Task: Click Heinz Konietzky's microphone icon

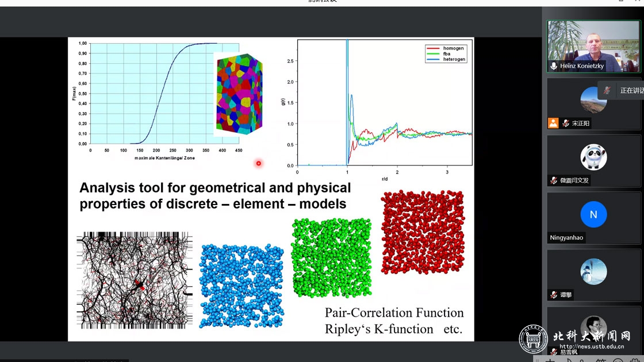Action: (554, 66)
